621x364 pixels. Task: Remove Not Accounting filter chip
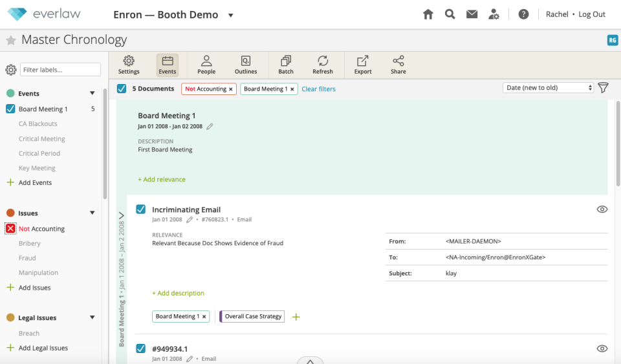pos(230,89)
